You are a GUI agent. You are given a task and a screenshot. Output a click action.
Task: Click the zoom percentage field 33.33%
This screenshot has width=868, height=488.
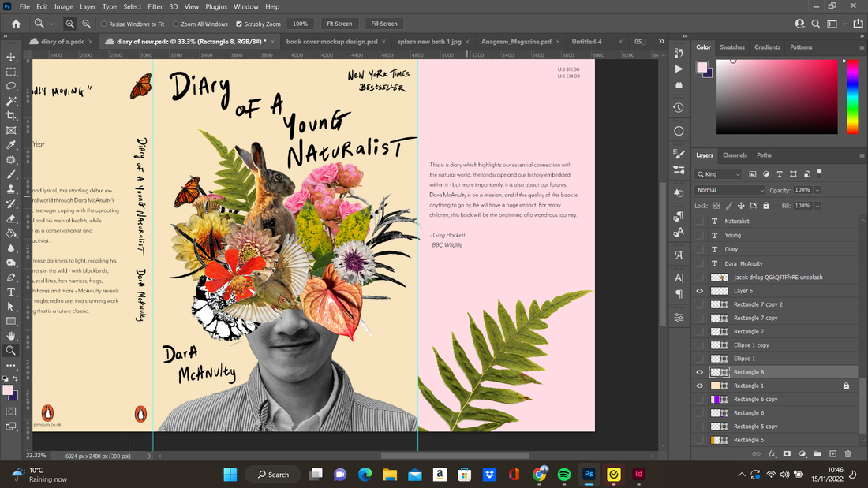pos(36,456)
